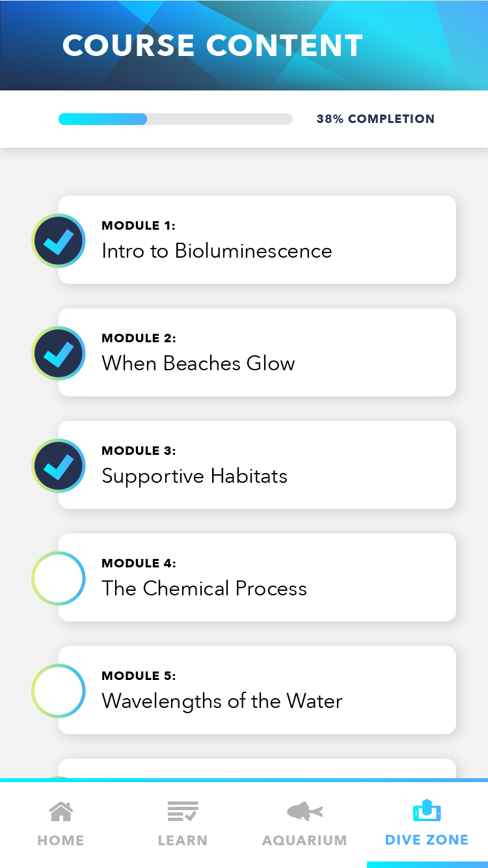Uncheck Module 3 completion circle
Image resolution: width=488 pixels, height=868 pixels.
point(59,466)
